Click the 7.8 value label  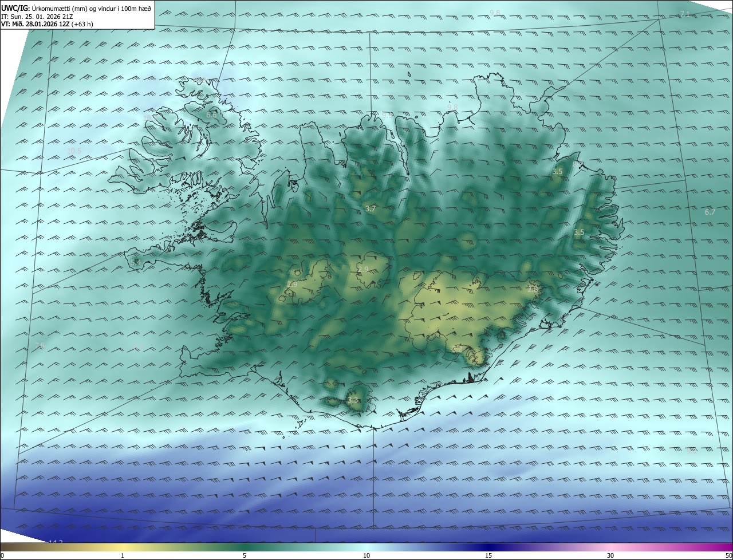(x=40, y=345)
